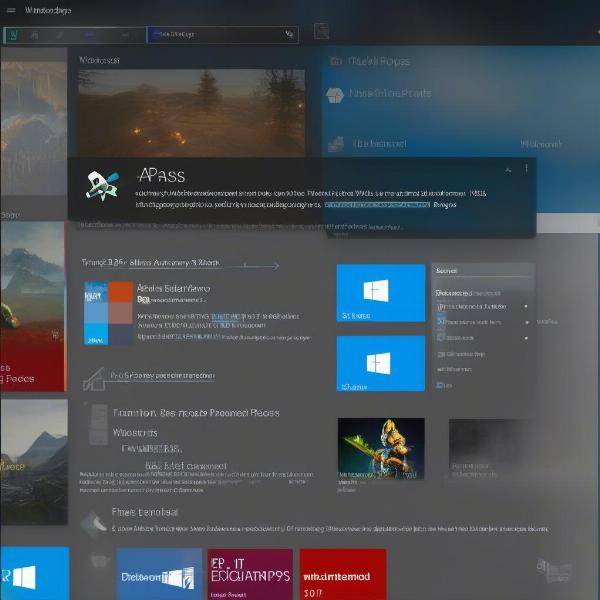Click the page icon beside the Wiaosrots heading
The height and width of the screenshot is (600, 600).
pos(98,425)
